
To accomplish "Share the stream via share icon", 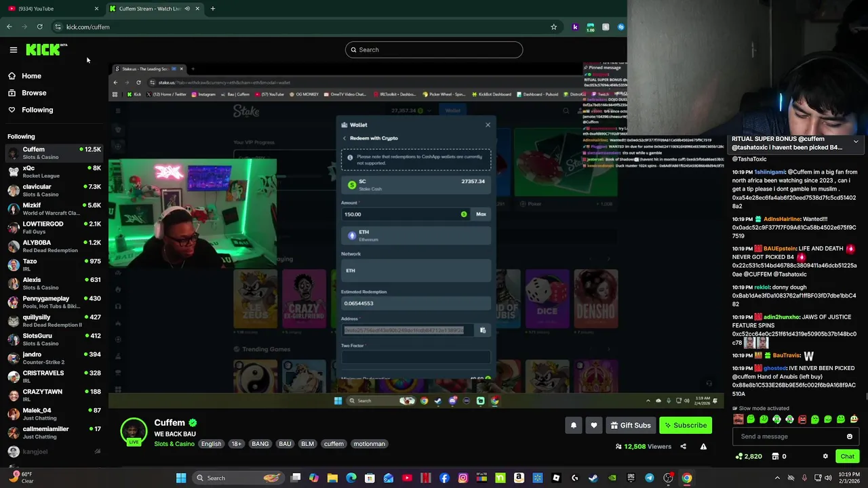I will click(x=683, y=447).
